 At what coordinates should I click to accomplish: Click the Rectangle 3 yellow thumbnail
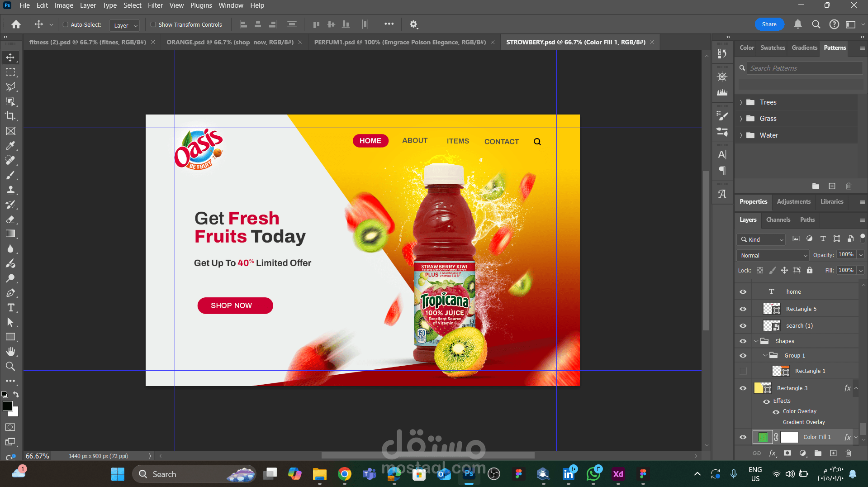click(x=759, y=388)
